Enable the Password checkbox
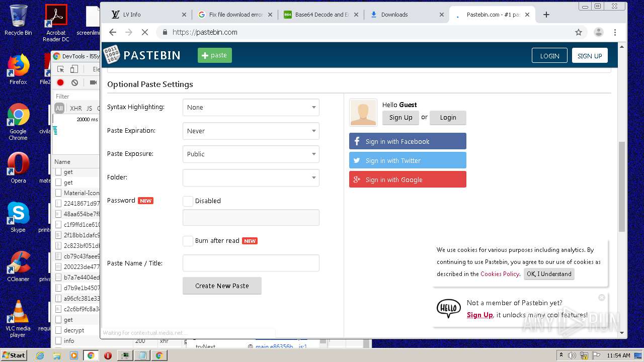 [188, 201]
